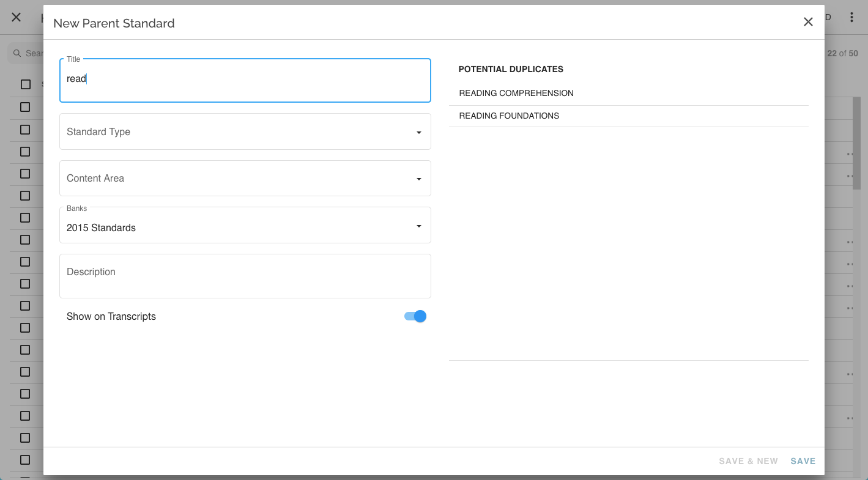Open the Banks dropdown showing 2015 Standards
This screenshot has height=480, width=868.
tap(245, 225)
